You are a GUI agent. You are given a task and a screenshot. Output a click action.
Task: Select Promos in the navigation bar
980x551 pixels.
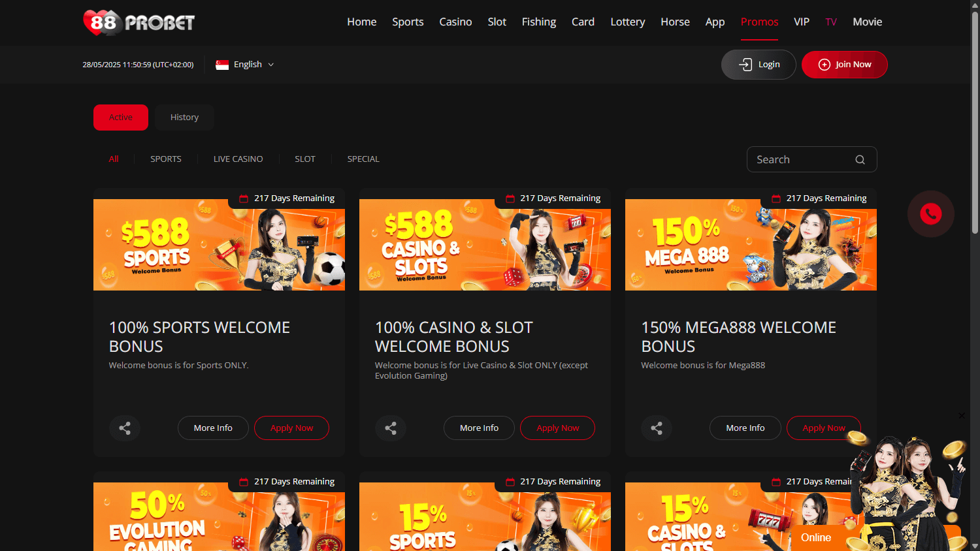click(759, 22)
